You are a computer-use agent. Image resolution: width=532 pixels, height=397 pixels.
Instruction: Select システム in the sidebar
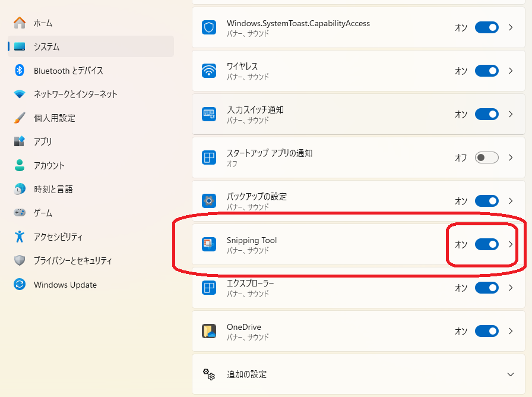click(x=91, y=46)
